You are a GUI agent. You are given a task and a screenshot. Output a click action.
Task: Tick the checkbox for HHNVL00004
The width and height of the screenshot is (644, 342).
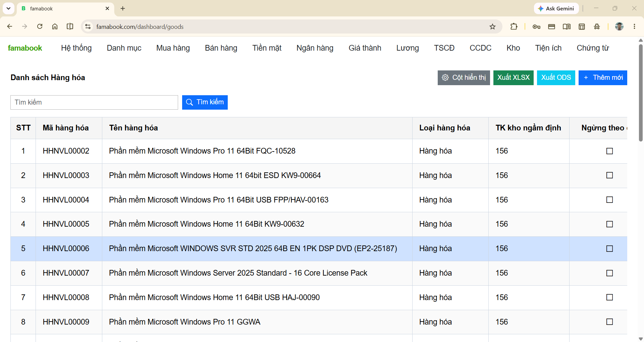609,200
